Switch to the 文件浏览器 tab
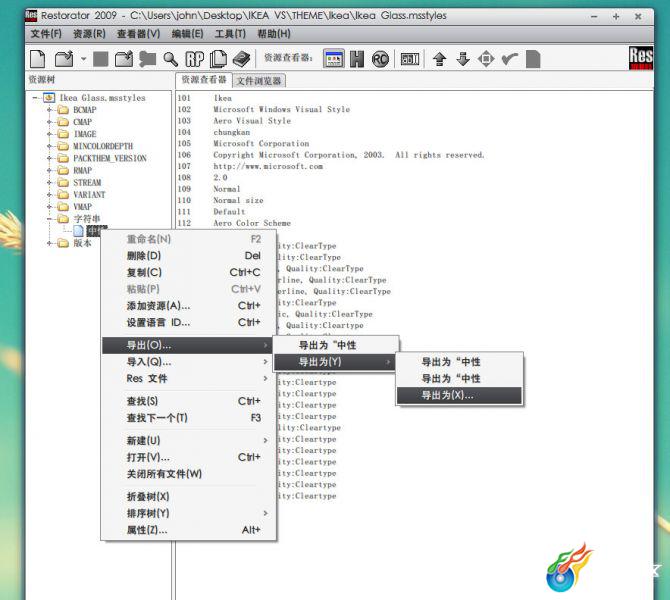 tap(259, 81)
